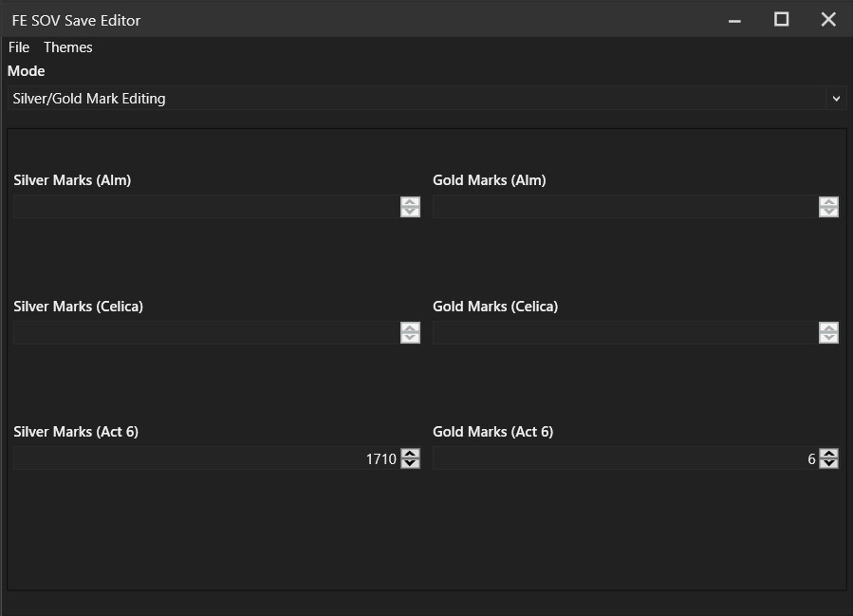The image size is (853, 616).
Task: Decrement Gold Marks (Celica) counter
Action: click(x=827, y=336)
